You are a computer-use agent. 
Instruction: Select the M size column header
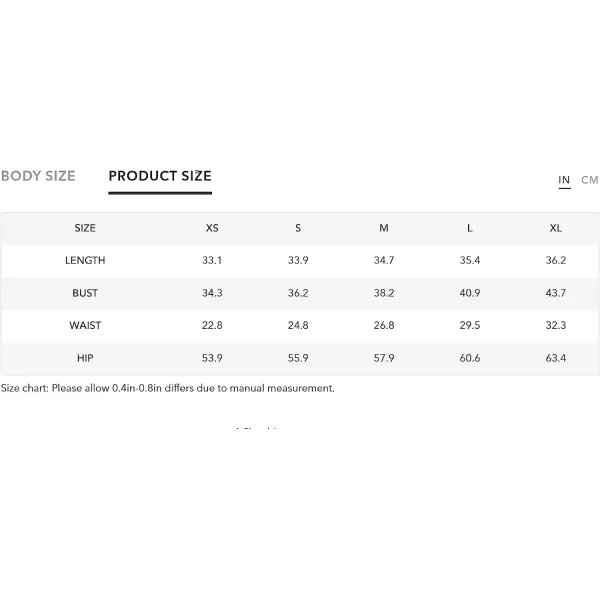pos(384,228)
